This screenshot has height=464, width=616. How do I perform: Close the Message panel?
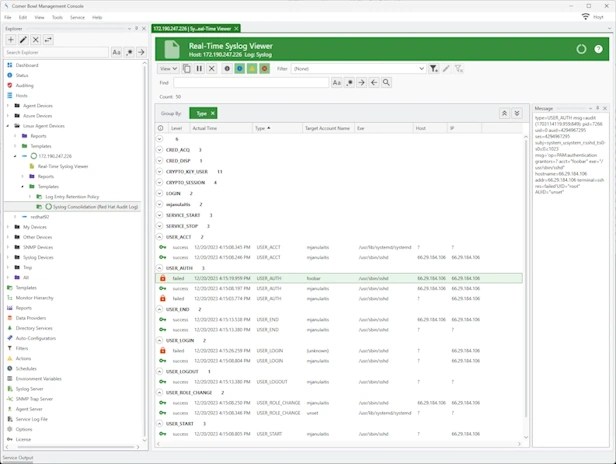pos(605,108)
